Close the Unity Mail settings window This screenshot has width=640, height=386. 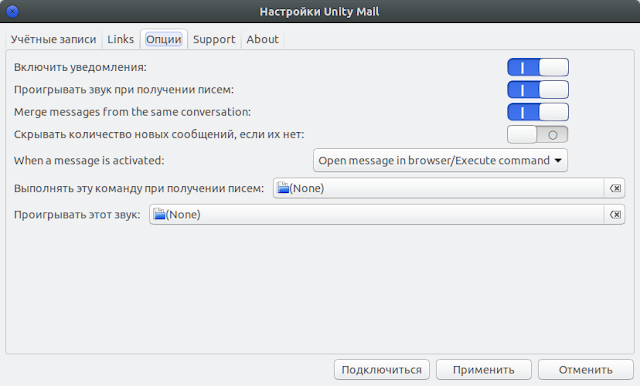(12, 12)
